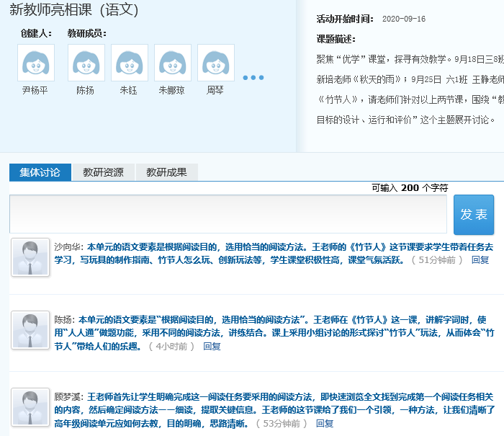Switch to the 集体讨论 tab
504x436 pixels.
40,172
